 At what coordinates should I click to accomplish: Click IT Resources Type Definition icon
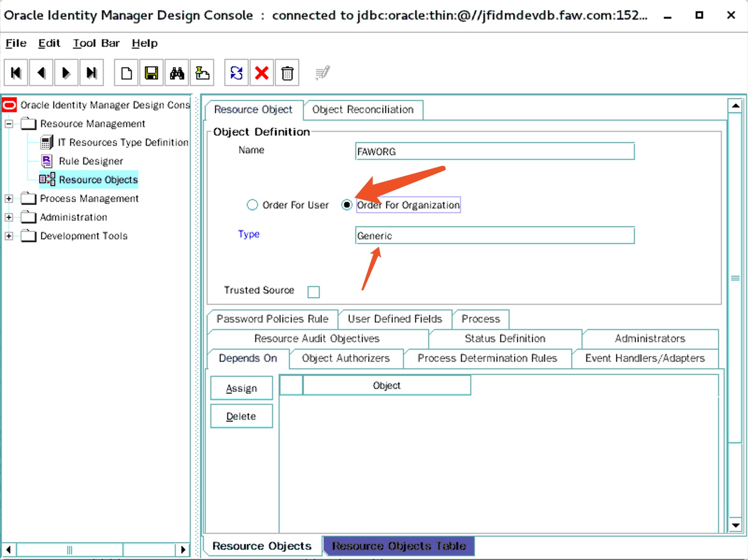click(x=47, y=142)
